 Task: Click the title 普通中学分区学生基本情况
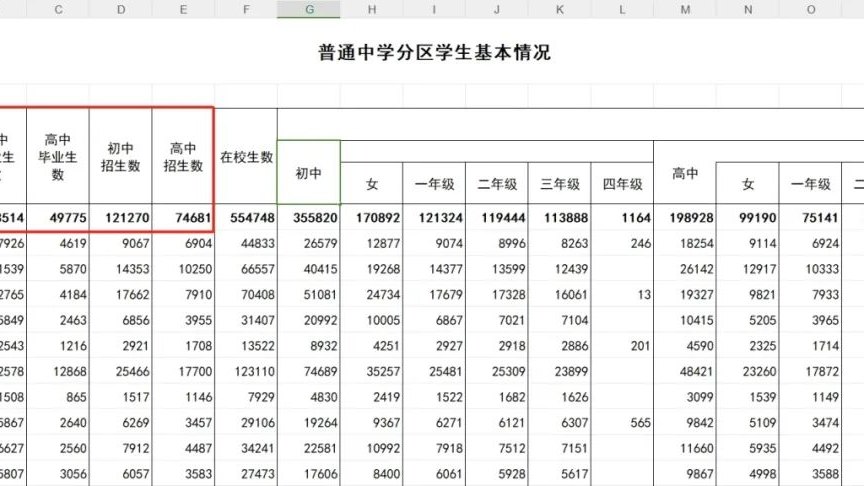434,52
